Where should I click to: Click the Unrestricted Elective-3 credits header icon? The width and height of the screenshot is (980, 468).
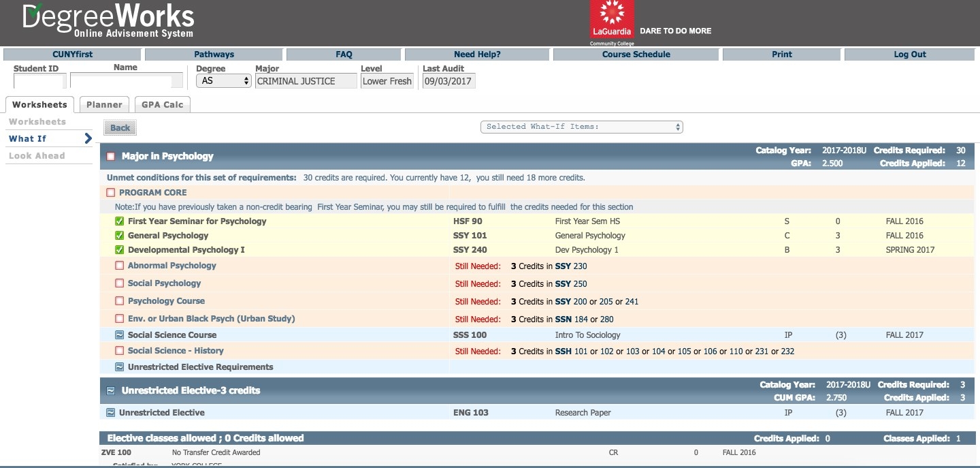click(x=110, y=391)
